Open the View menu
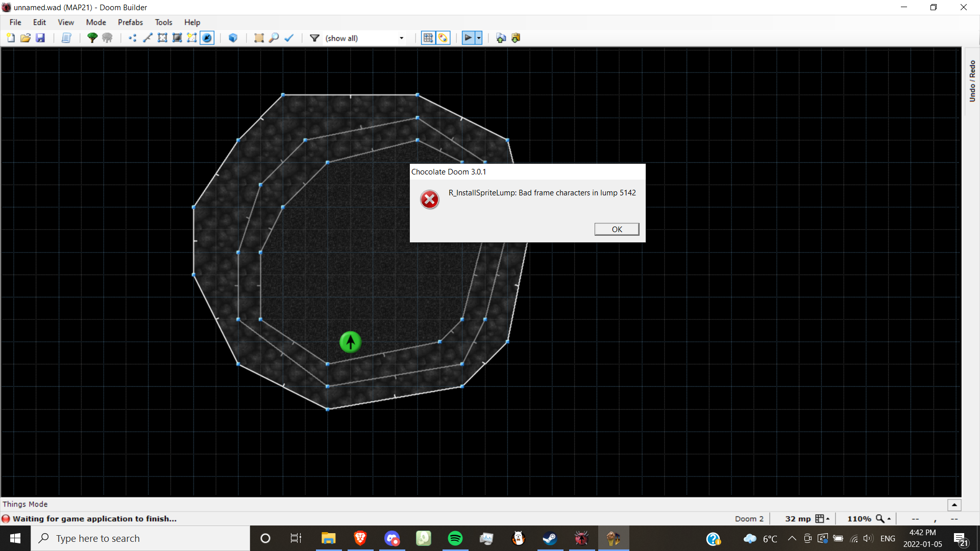 coord(66,22)
